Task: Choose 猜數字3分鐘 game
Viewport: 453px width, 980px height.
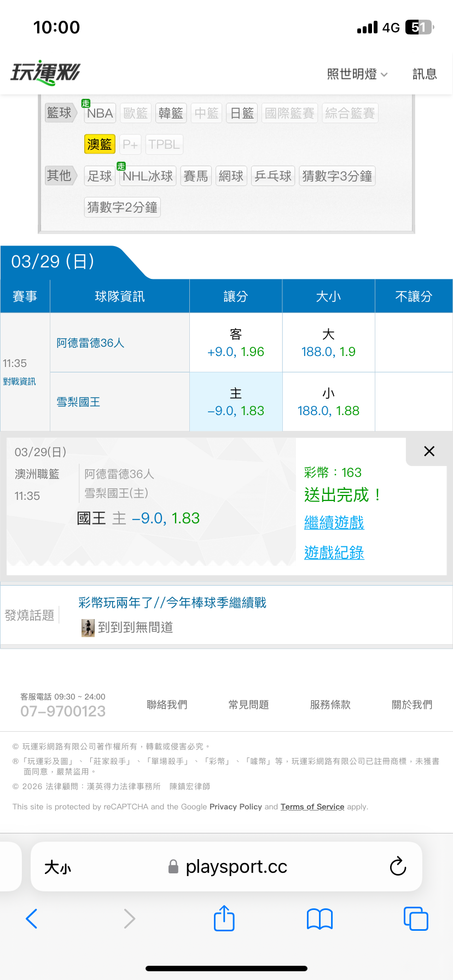Action: [x=337, y=176]
